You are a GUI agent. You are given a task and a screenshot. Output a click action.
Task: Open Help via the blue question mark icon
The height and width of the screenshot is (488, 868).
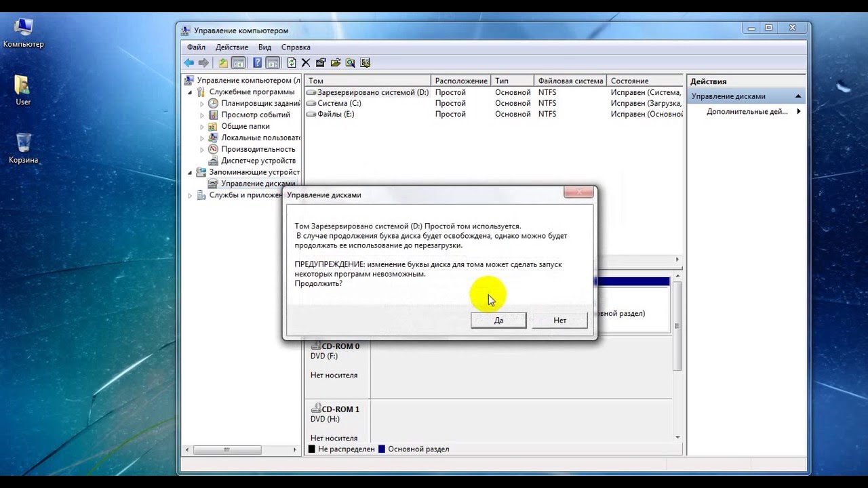(258, 63)
